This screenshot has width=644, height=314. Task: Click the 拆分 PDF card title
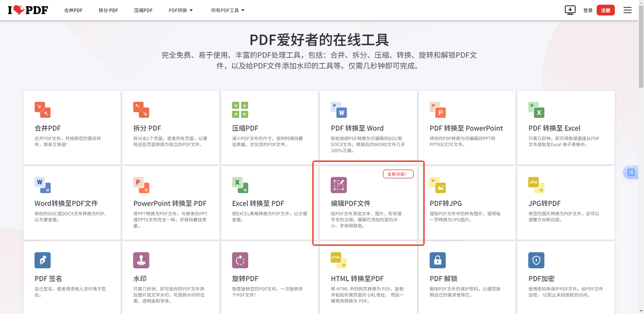(147, 128)
